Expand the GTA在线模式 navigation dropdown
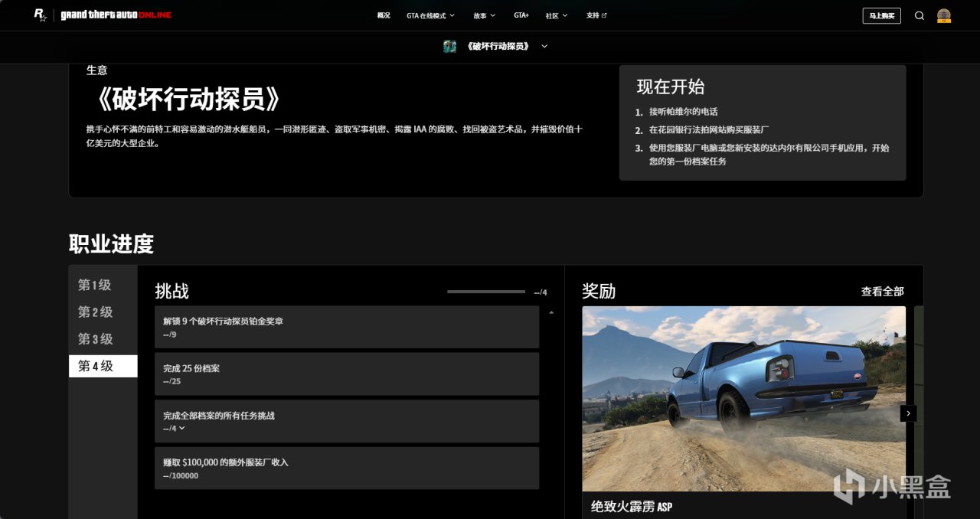The width and height of the screenshot is (980, 519). (430, 15)
